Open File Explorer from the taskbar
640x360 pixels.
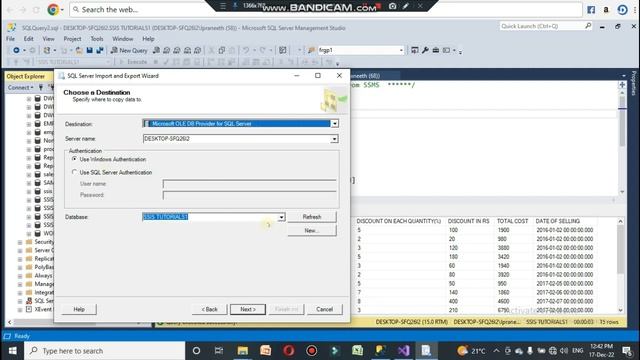[243, 351]
